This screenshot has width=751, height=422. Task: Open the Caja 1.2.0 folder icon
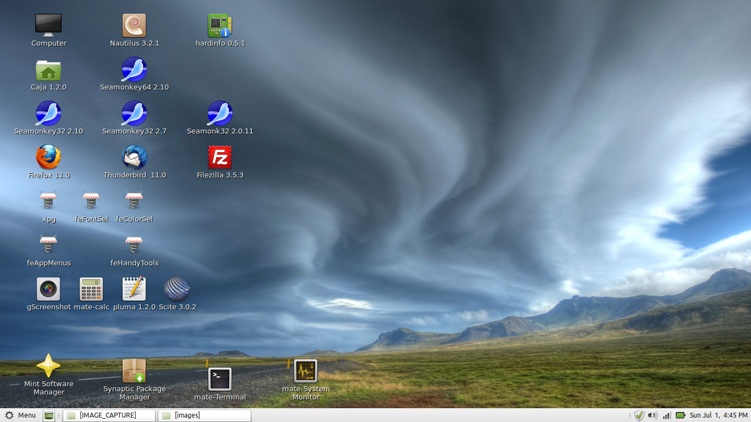pyautogui.click(x=48, y=70)
